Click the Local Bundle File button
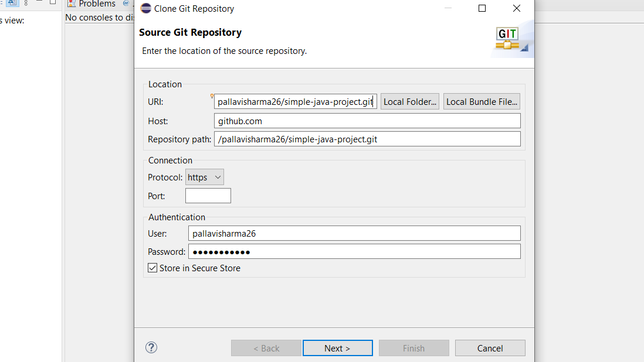The height and width of the screenshot is (362, 644). 482,101
